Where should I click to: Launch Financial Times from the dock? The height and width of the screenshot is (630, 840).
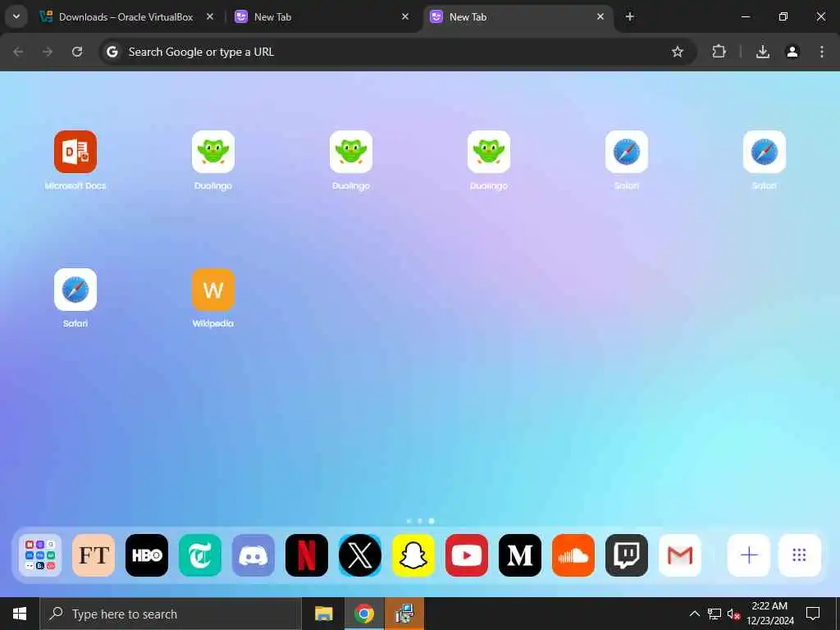(94, 555)
